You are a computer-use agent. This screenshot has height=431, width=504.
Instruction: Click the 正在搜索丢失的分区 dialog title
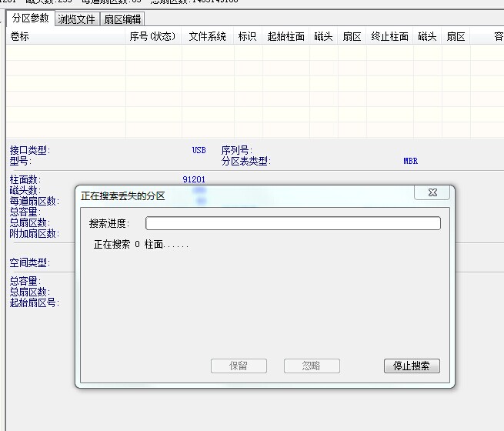click(123, 195)
